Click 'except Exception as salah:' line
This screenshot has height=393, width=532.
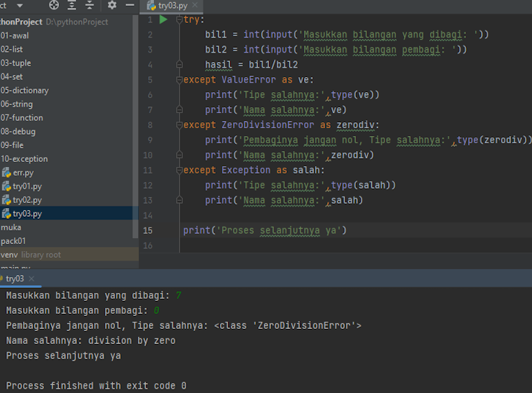[254, 170]
